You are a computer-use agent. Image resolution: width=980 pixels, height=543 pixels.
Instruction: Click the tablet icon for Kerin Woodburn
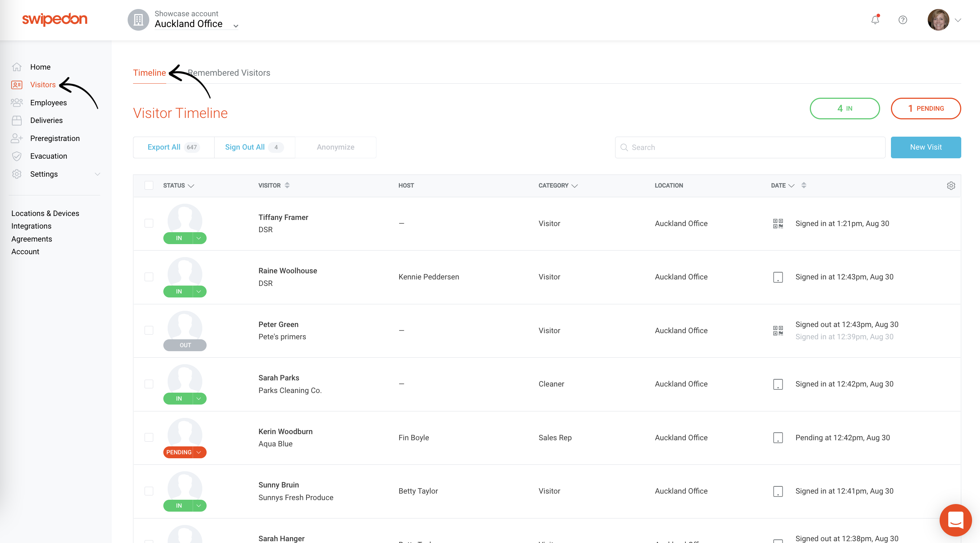tap(778, 438)
